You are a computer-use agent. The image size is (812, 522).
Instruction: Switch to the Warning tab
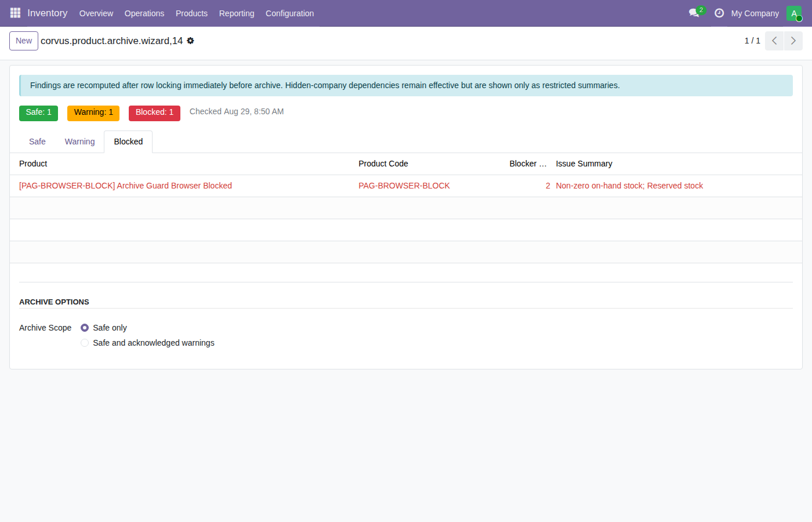79,142
